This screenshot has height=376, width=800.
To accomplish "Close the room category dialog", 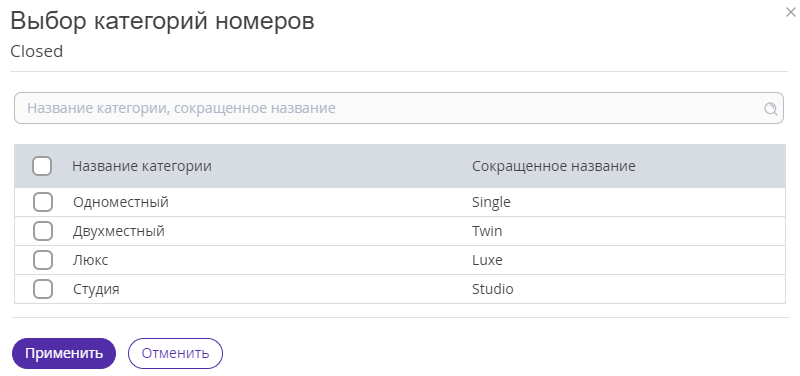I will click(790, 13).
